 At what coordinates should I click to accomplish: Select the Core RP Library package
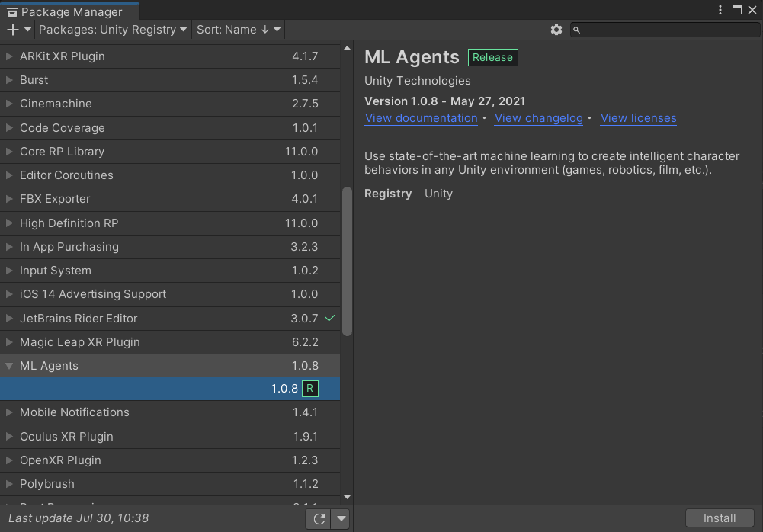[x=170, y=152]
